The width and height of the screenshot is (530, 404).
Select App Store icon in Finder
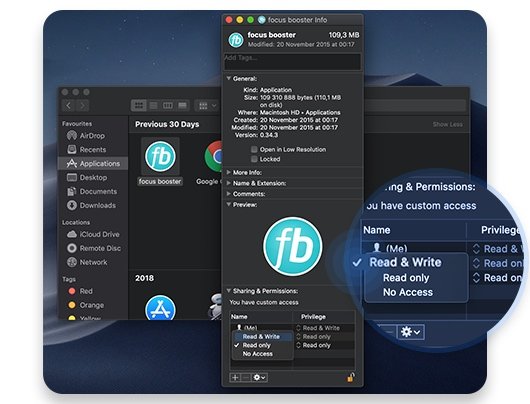pos(160,308)
